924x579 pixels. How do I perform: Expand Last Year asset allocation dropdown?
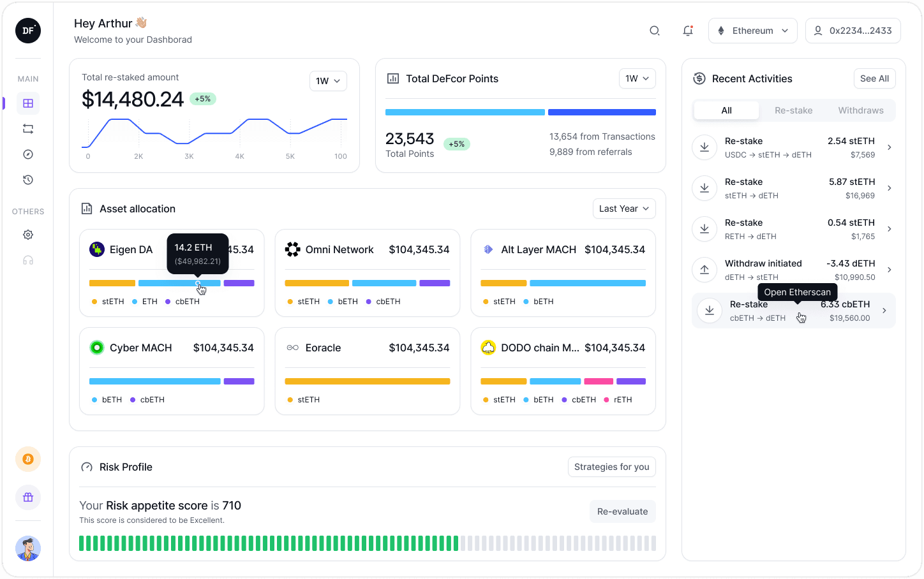(x=624, y=209)
